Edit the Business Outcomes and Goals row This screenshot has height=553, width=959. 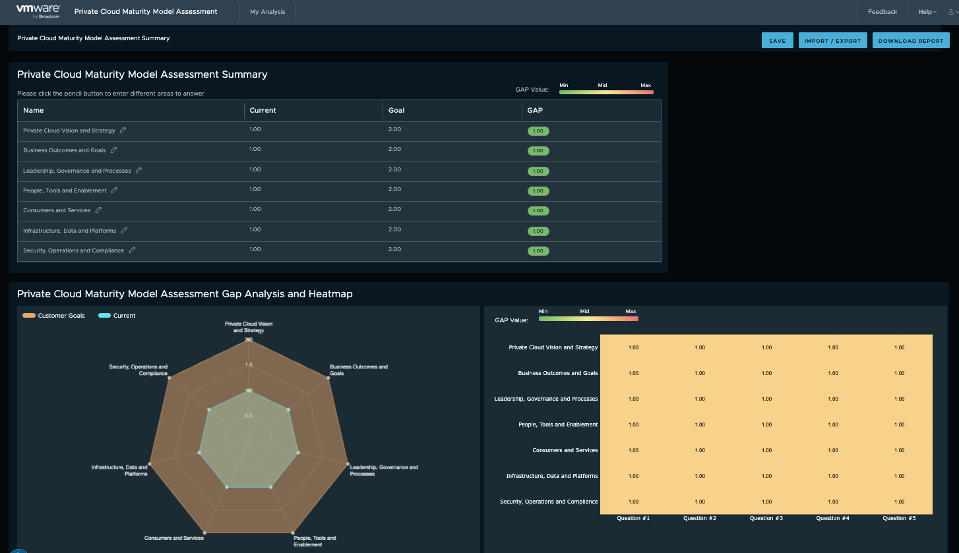click(114, 150)
